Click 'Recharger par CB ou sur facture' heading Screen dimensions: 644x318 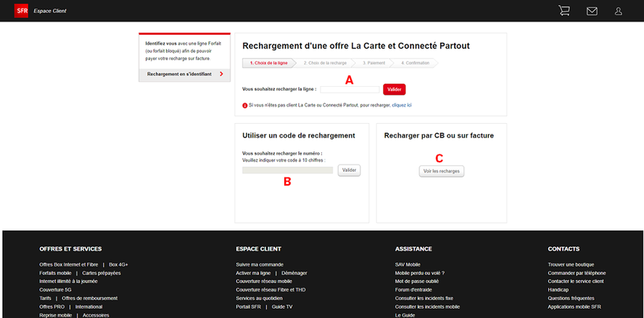pos(439,135)
